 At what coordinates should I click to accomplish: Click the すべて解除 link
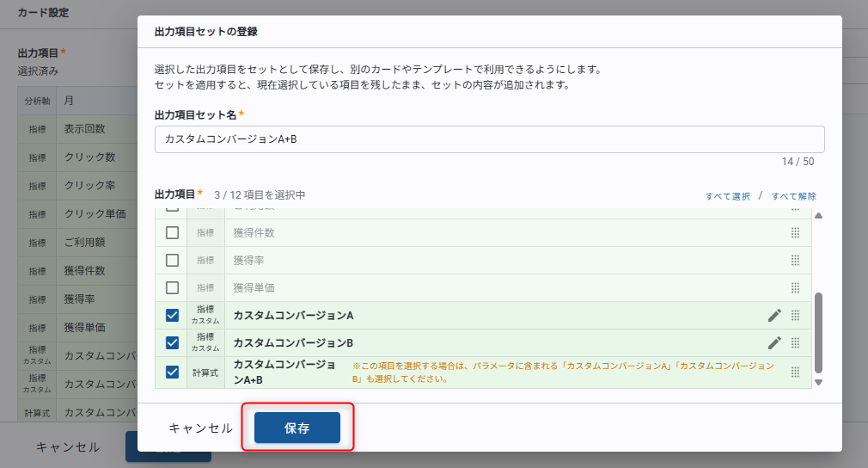(794, 196)
